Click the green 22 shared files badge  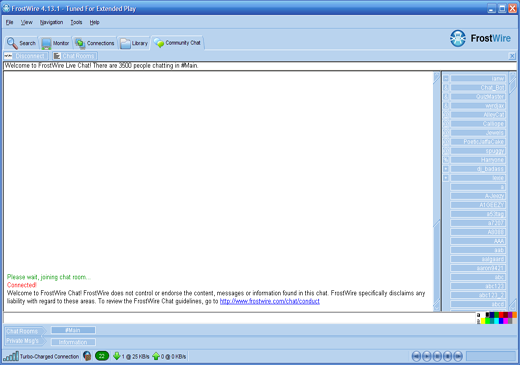(x=102, y=356)
